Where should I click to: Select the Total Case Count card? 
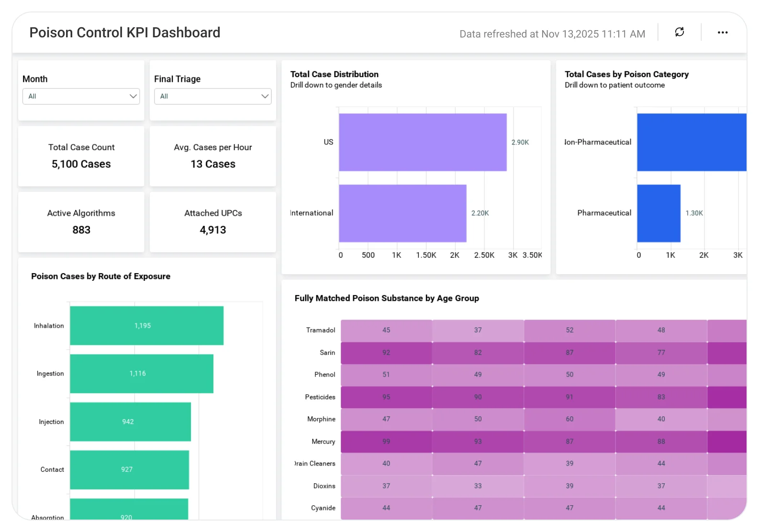(81, 156)
